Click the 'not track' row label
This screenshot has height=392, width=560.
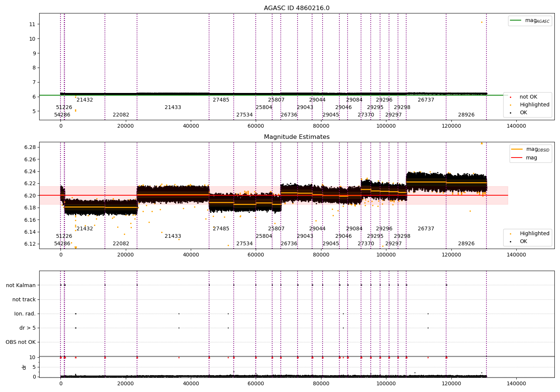click(x=24, y=299)
